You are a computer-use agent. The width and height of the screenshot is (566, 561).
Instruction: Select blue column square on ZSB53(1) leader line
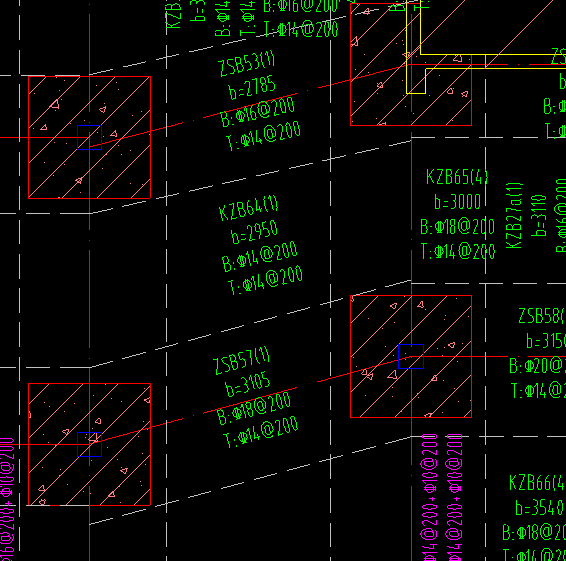[90, 137]
